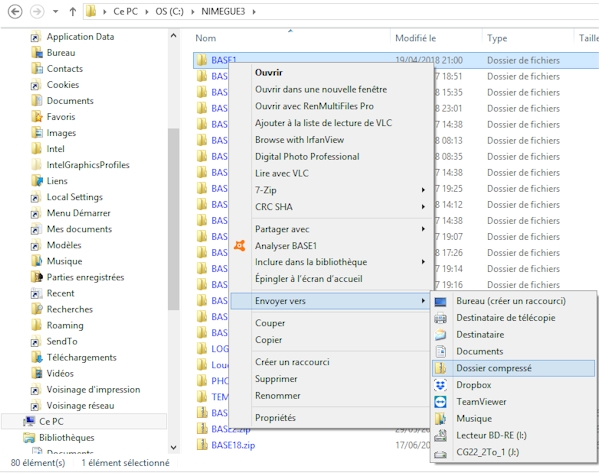This screenshot has height=474, width=600.
Task: Sort by the Modifié le column header
Action: pyautogui.click(x=415, y=38)
